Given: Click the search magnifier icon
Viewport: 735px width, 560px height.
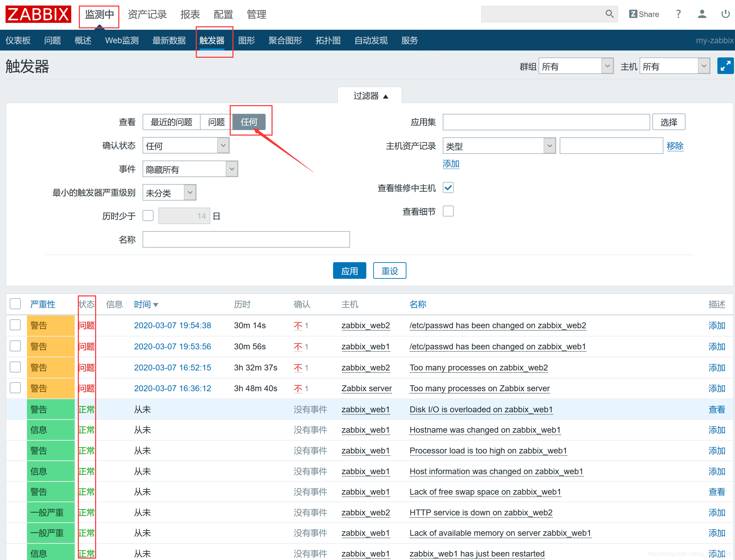Looking at the screenshot, I should [609, 14].
